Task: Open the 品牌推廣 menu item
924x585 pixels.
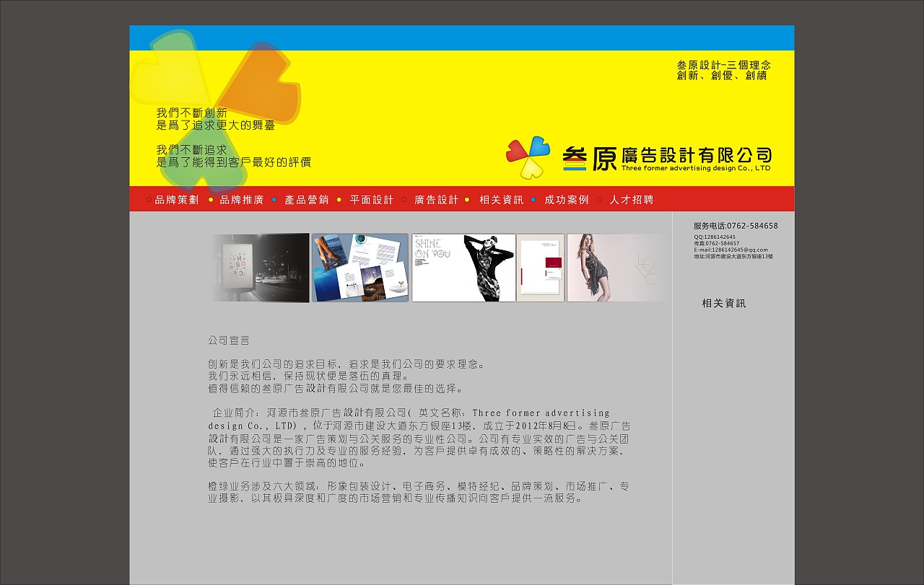Action: 242,200
